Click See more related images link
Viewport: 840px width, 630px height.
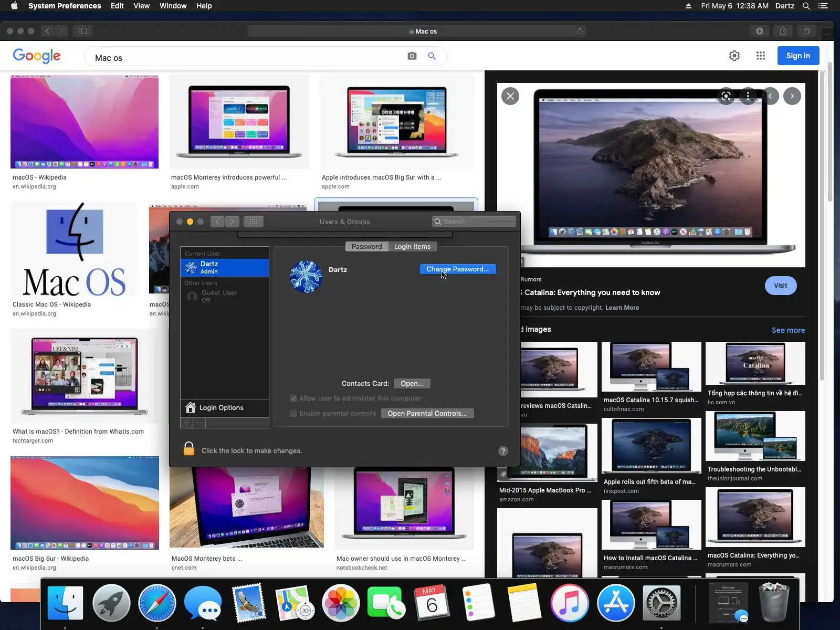[x=788, y=330]
